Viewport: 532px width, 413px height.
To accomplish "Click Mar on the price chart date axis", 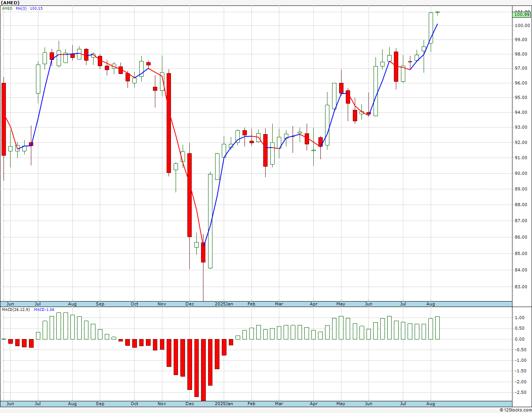I will pos(279,304).
